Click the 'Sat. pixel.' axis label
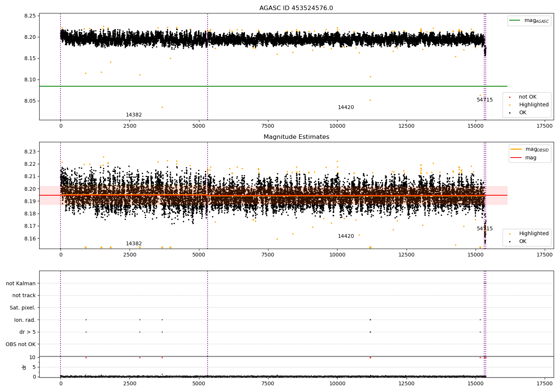 (23, 308)
